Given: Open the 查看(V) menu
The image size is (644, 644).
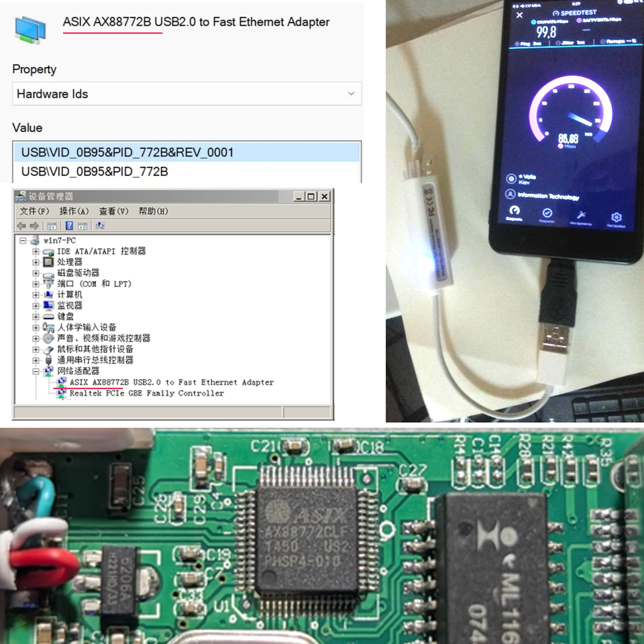Looking at the screenshot, I should pyautogui.click(x=114, y=211).
